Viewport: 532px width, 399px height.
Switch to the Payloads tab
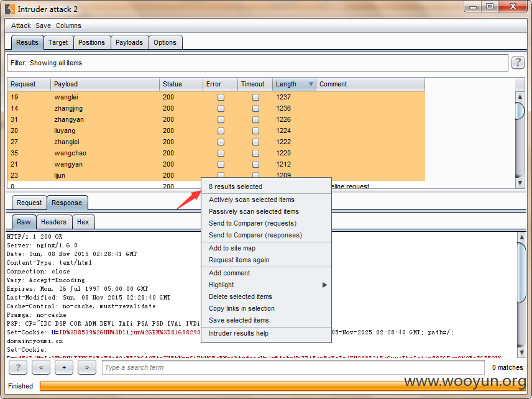click(x=129, y=42)
